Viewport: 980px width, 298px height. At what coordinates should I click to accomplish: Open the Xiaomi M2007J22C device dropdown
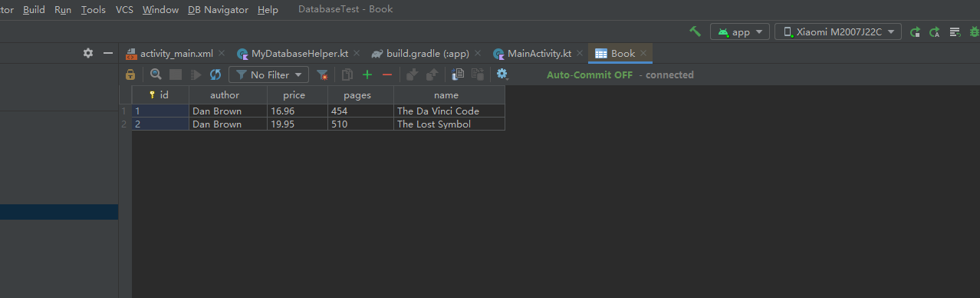[x=837, y=31]
